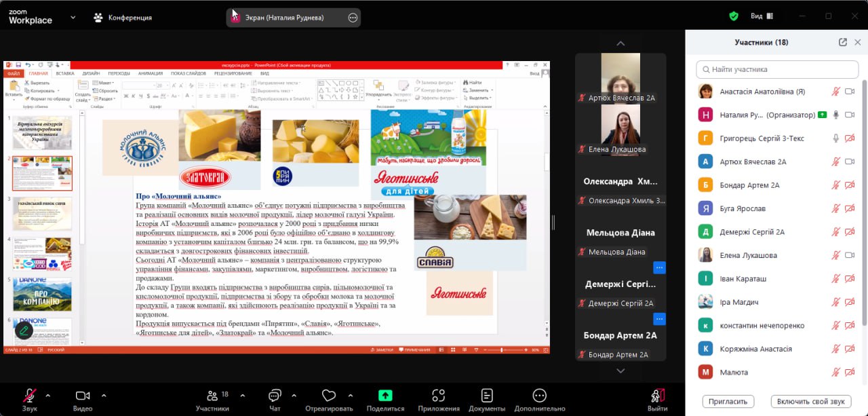Select Артюх Вячеслав 2А video tile
The width and height of the screenshot is (868, 416).
pos(620,78)
